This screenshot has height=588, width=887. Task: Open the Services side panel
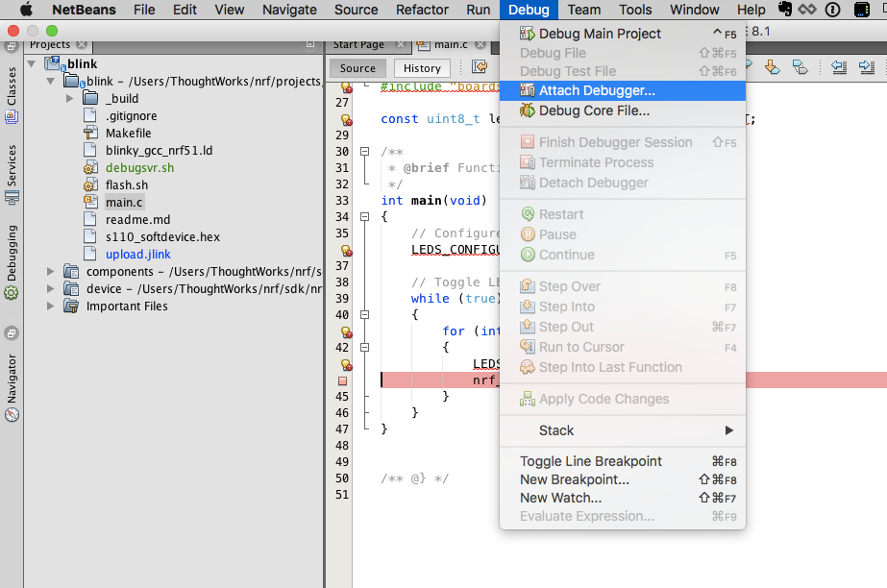click(12, 174)
